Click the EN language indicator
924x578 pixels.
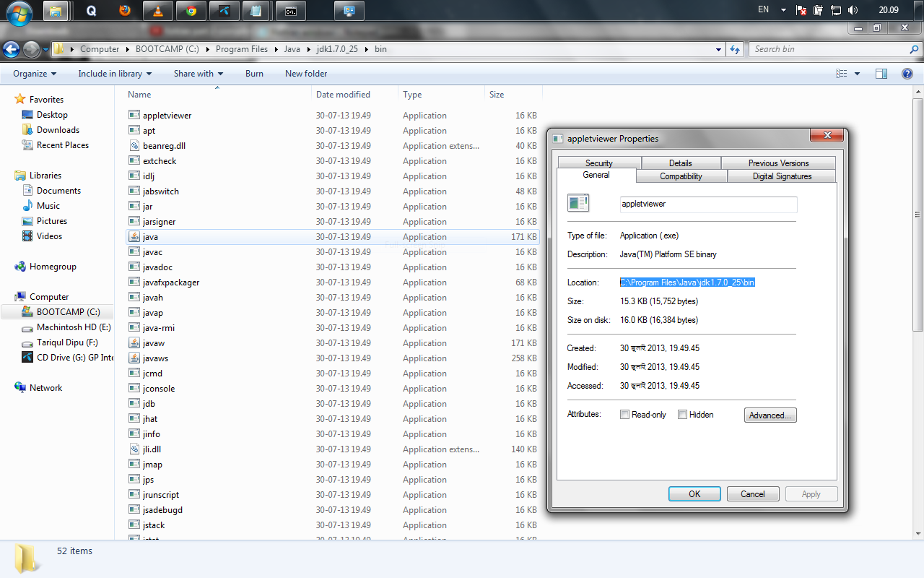764,10
